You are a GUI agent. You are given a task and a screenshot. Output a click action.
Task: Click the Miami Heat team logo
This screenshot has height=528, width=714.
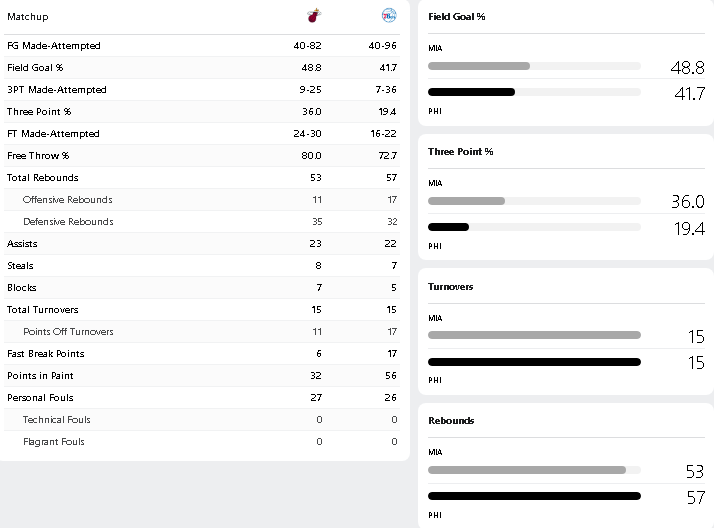[313, 16]
